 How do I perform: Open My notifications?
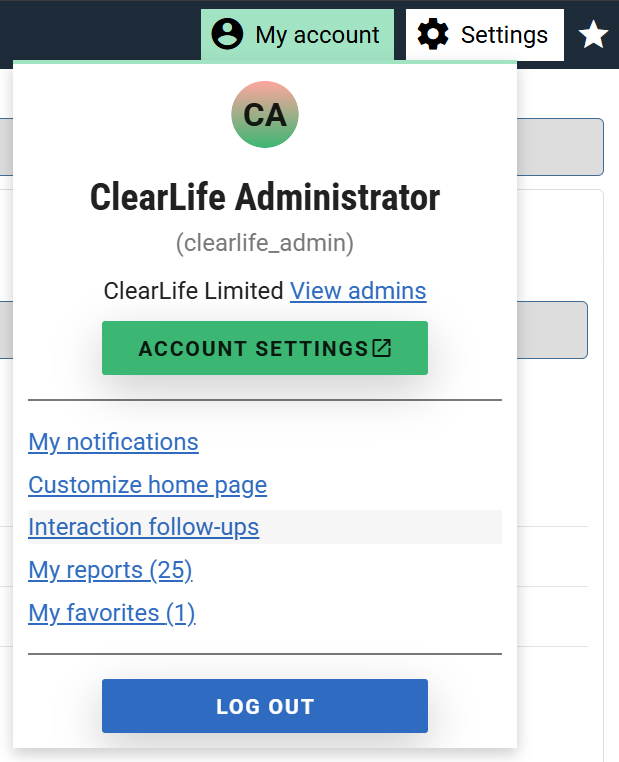pos(113,442)
